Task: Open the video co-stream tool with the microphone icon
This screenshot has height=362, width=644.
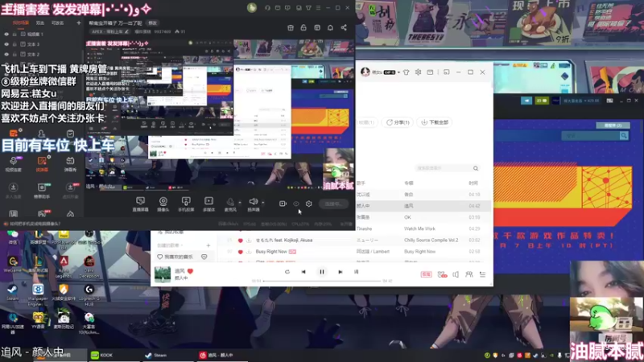Action: [13, 164]
